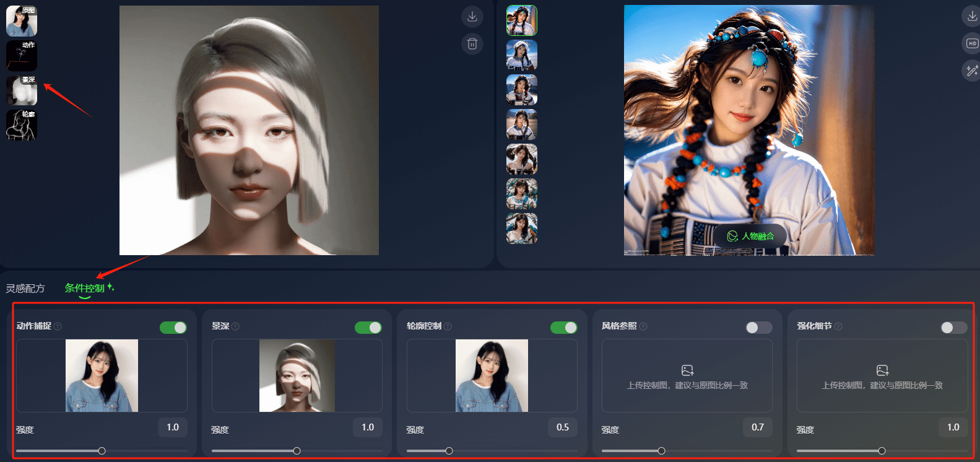The width and height of the screenshot is (980, 462).
Task: Download the generated result image
Action: [x=972, y=16]
